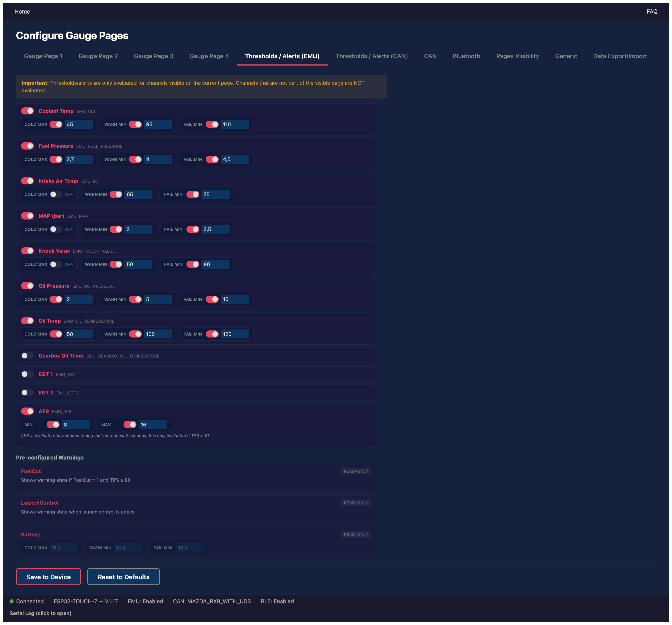Enable the Gearbox Oil Temp switch
This screenshot has height=625, width=672.
(x=27, y=355)
